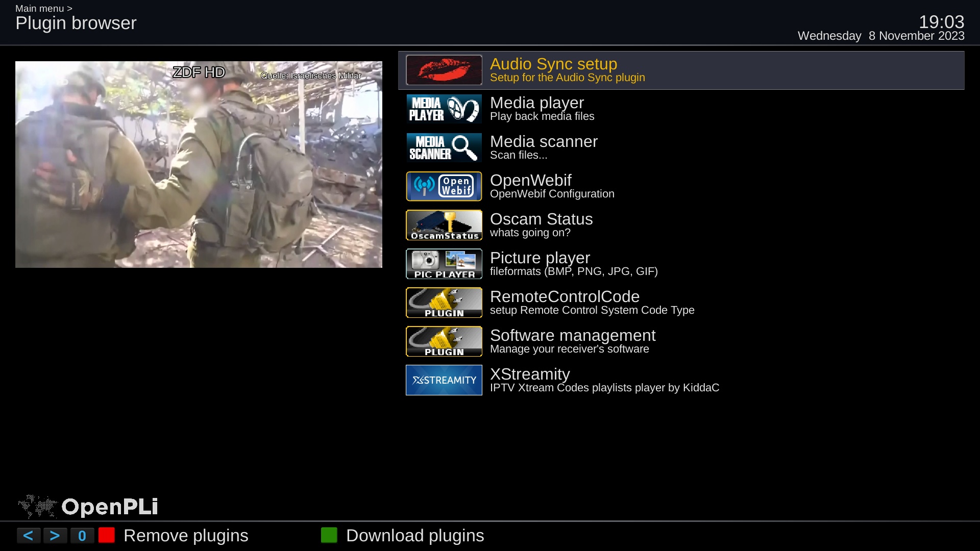Click the green color key button
Image resolution: width=980 pixels, height=551 pixels.
[329, 535]
